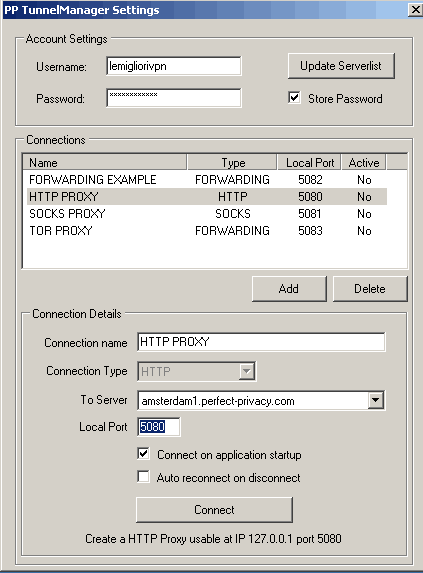Viewport: 423px width, 573px height.
Task: Sort connections by Name column header
Action: 105,163
